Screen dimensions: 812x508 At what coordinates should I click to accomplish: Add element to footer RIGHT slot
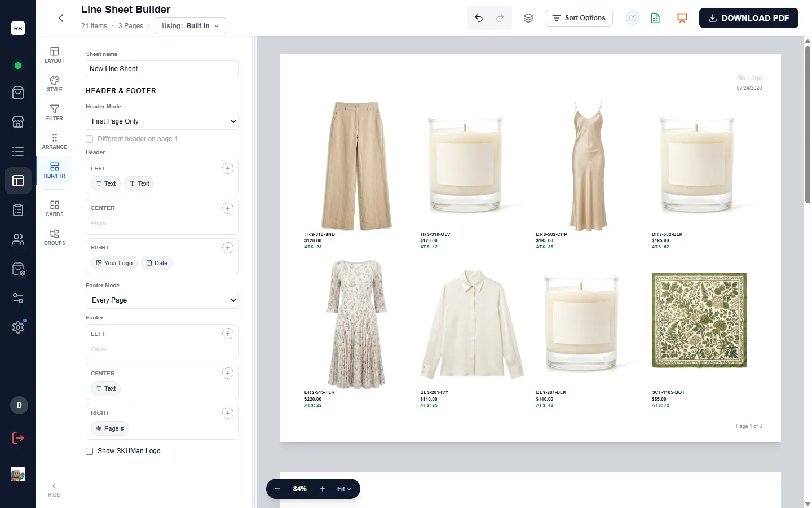[x=228, y=413]
